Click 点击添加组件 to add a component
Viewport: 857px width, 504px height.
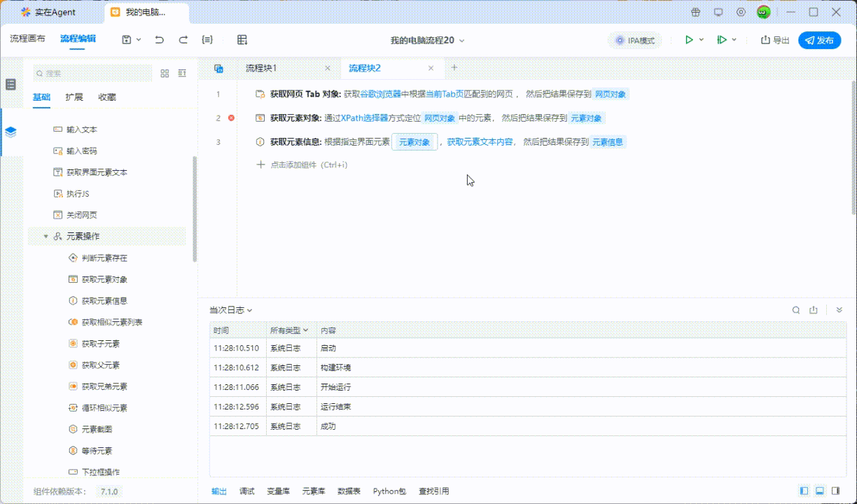302,165
